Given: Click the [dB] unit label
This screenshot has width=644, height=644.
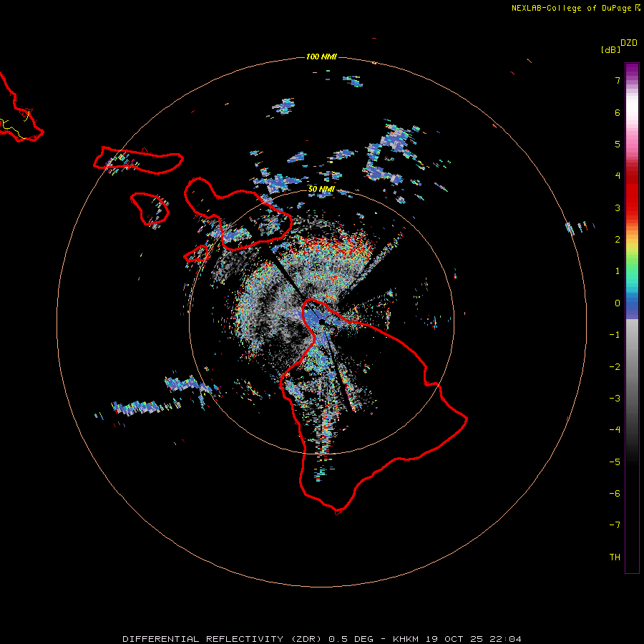Looking at the screenshot, I should pyautogui.click(x=610, y=49).
